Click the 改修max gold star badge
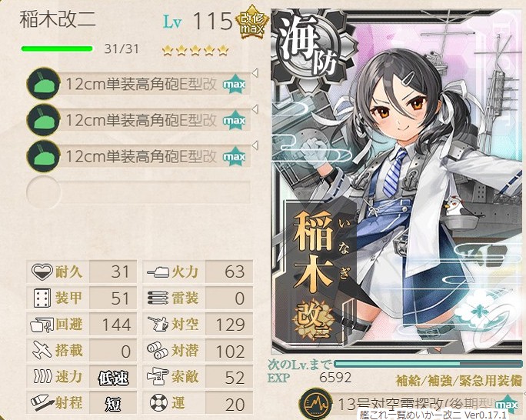 click(251, 22)
